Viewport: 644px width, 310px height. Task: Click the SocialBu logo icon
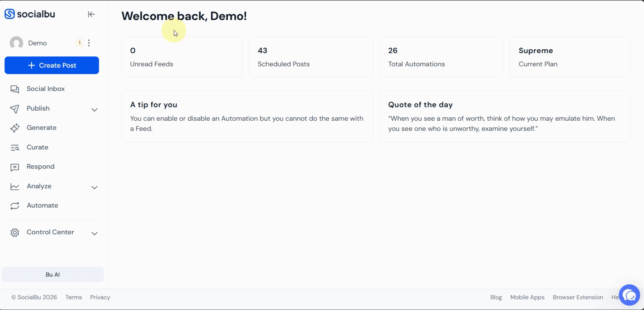click(x=9, y=14)
